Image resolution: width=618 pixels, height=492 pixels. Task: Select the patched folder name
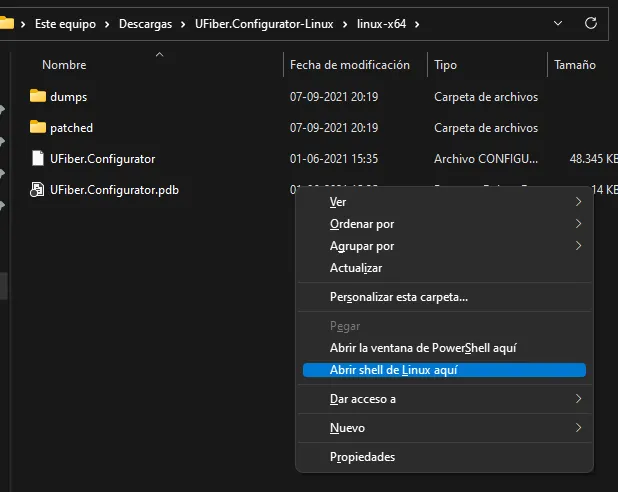point(71,128)
